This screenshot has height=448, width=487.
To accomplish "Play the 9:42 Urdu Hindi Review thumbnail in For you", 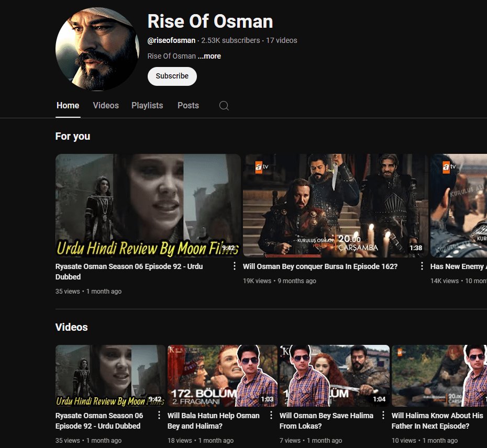I will coord(148,206).
